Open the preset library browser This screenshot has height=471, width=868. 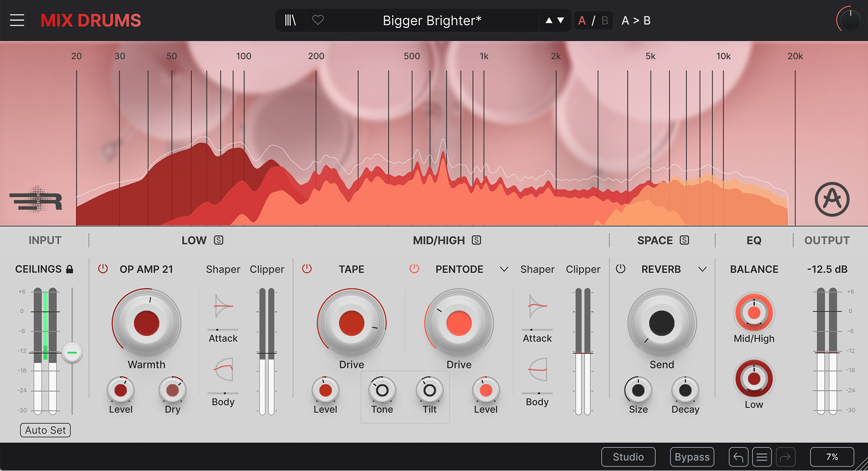pos(290,20)
